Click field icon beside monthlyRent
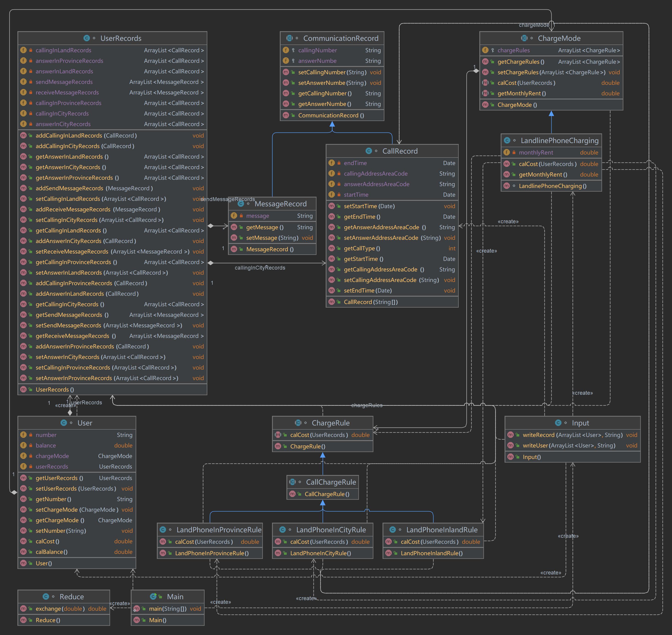Screen dimensions: 672x635 507,152
